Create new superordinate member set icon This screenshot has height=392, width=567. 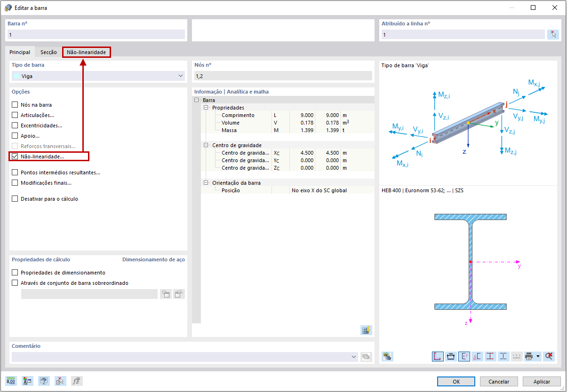pyautogui.click(x=166, y=294)
